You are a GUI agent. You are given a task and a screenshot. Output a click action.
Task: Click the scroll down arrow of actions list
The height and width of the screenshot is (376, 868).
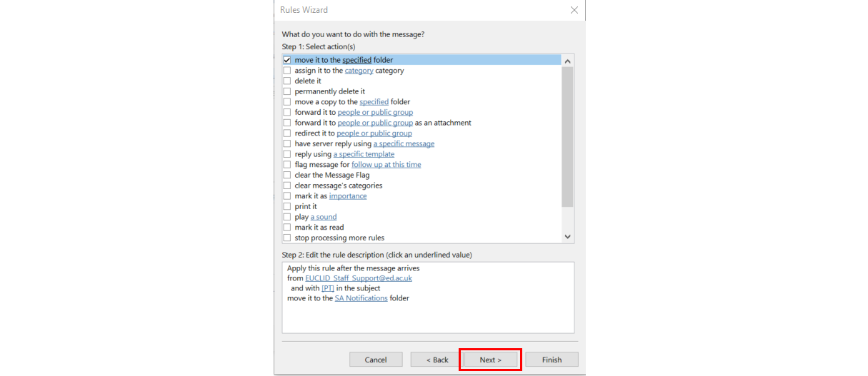[x=568, y=237]
